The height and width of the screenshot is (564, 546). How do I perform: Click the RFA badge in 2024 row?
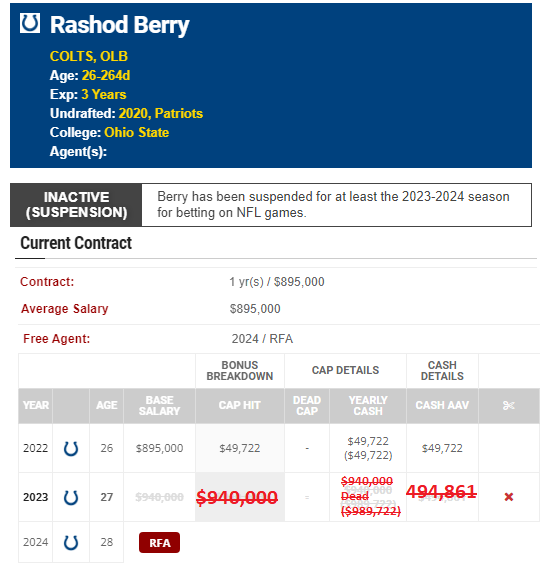point(159,542)
